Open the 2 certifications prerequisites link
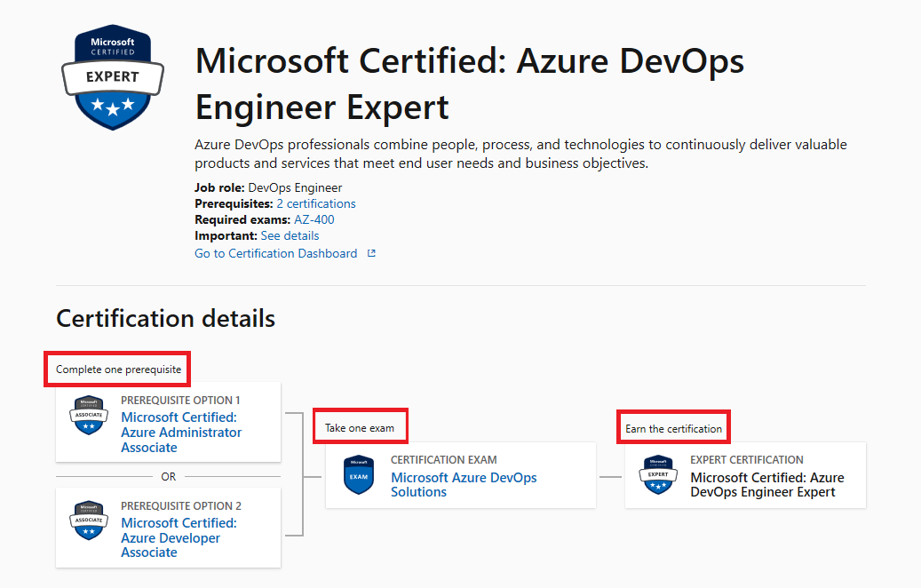This screenshot has width=921, height=588. click(x=316, y=203)
